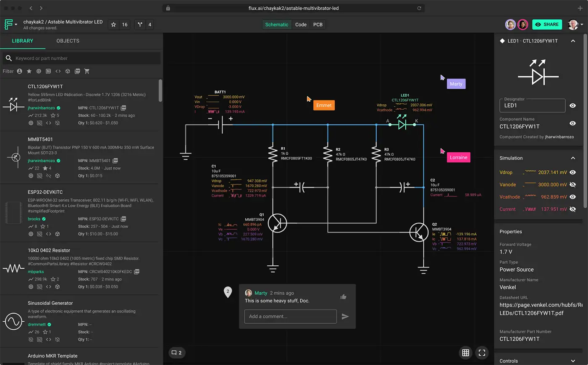Viewport: 588px width, 365px height.
Task: Click the SHARE button
Action: (x=547, y=24)
